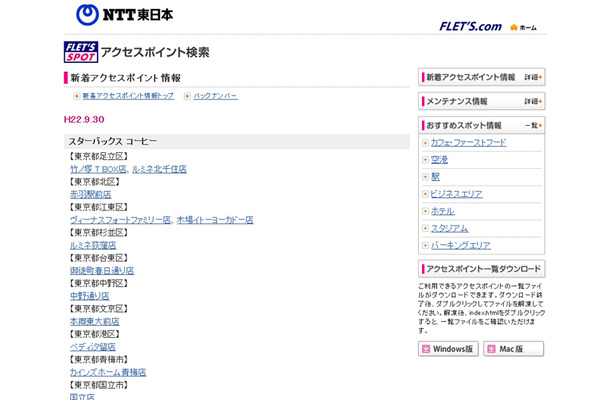Open the 赤羽駅前店 link

tap(90, 195)
